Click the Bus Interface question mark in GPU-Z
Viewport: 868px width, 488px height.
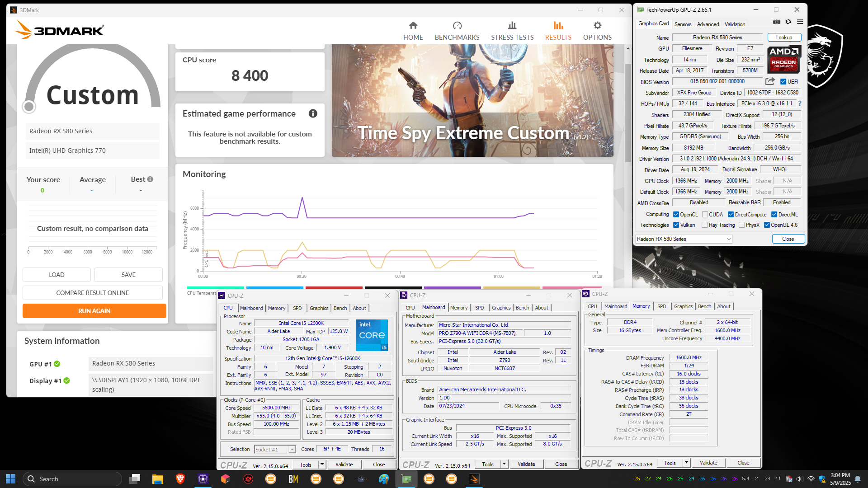(800, 103)
